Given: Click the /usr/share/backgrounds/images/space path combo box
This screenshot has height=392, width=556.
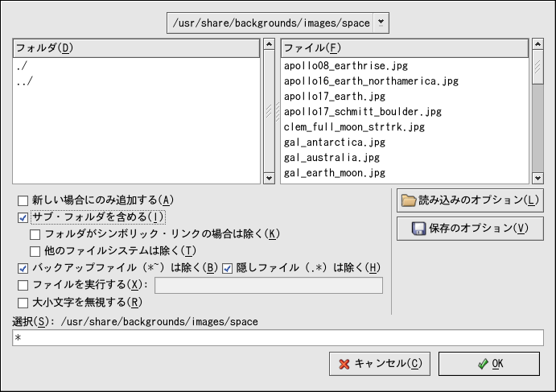Looking at the screenshot, I should pyautogui.click(x=270, y=23).
